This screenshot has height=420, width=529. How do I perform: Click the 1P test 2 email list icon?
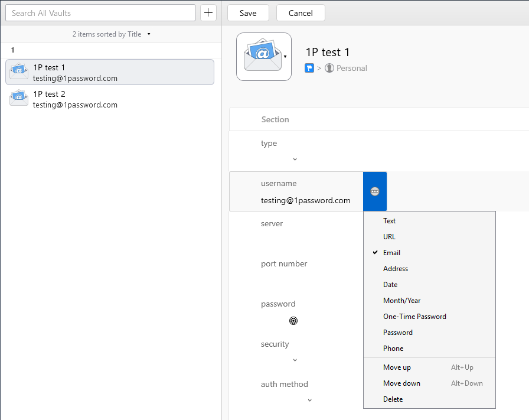[19, 98]
